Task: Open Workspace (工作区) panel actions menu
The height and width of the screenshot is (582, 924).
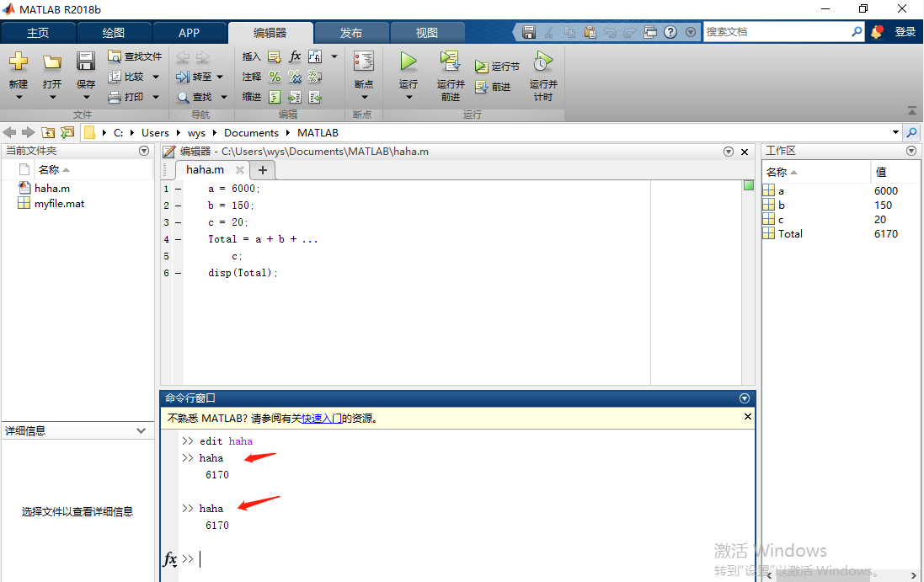Action: 911,151
